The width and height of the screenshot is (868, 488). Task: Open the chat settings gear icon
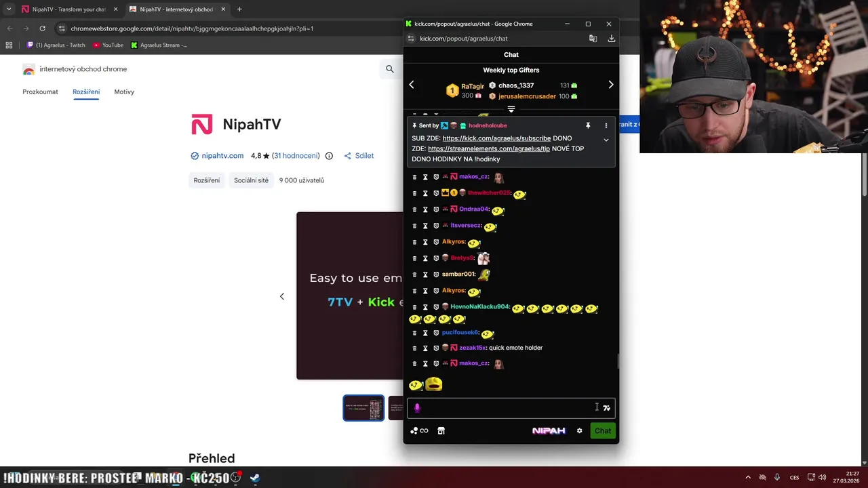pos(579,430)
